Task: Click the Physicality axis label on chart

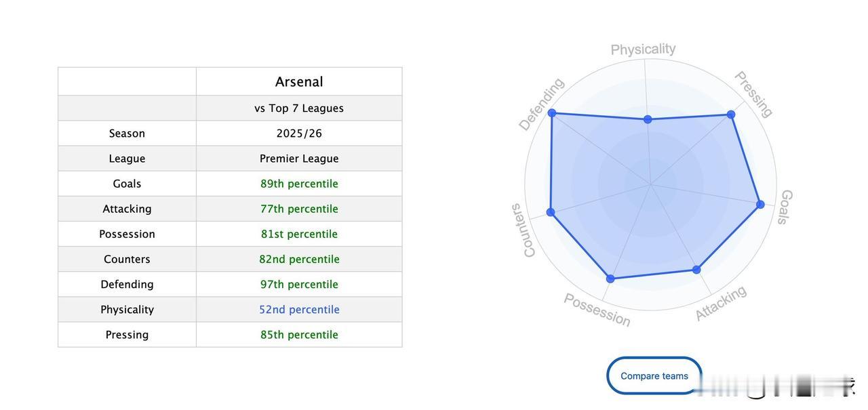Action: coord(643,49)
